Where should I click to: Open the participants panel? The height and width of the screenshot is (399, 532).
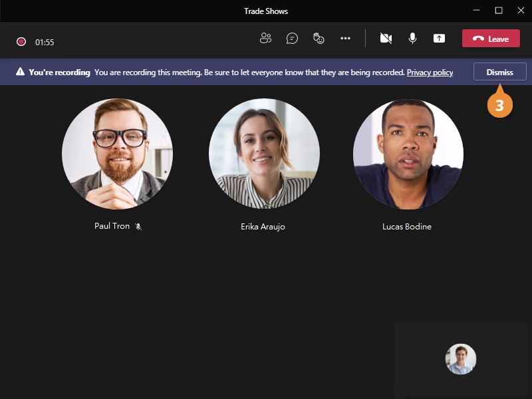point(265,39)
